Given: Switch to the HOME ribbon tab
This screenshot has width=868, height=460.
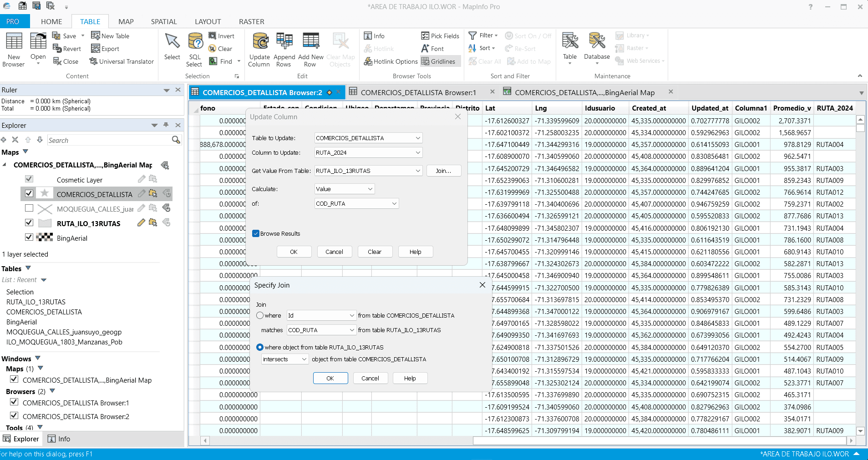Looking at the screenshot, I should coord(51,21).
